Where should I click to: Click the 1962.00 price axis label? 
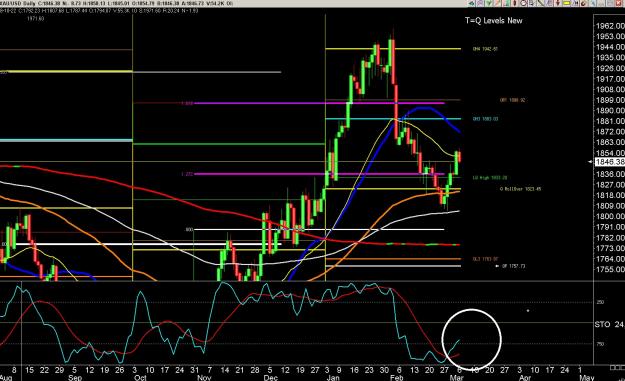610,26
